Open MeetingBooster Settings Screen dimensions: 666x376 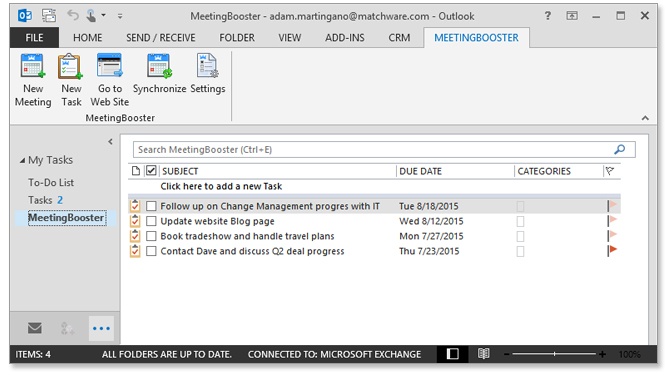pyautogui.click(x=207, y=74)
